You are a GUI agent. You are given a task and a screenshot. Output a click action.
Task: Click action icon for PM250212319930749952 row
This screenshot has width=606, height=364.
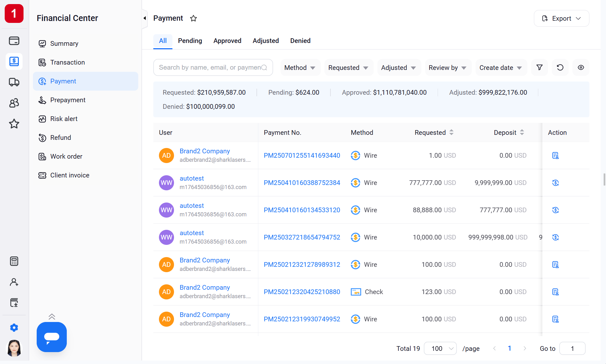point(555,319)
